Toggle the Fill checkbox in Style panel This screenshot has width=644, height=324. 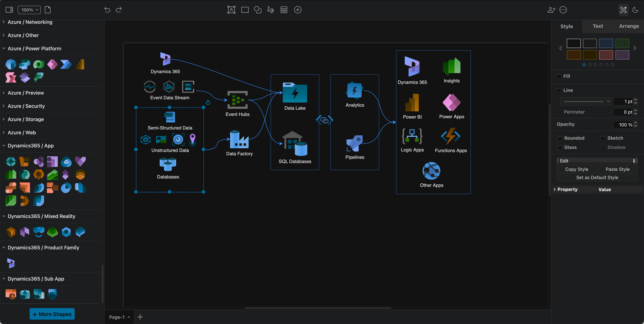(559, 76)
